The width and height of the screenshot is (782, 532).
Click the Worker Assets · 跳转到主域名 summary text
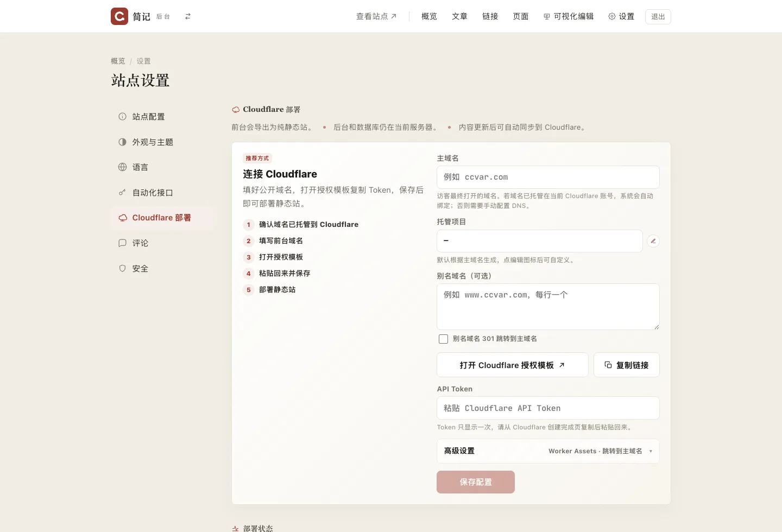click(595, 451)
